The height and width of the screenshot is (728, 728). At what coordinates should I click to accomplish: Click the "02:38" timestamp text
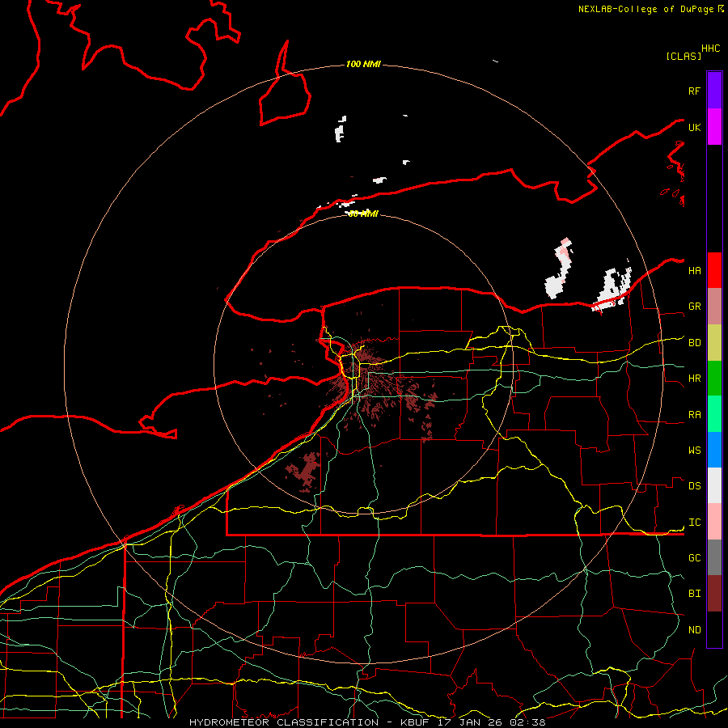pos(527,722)
